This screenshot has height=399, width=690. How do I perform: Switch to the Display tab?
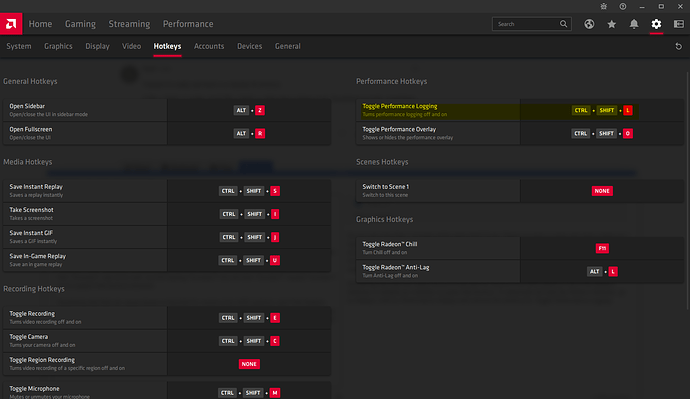click(97, 46)
